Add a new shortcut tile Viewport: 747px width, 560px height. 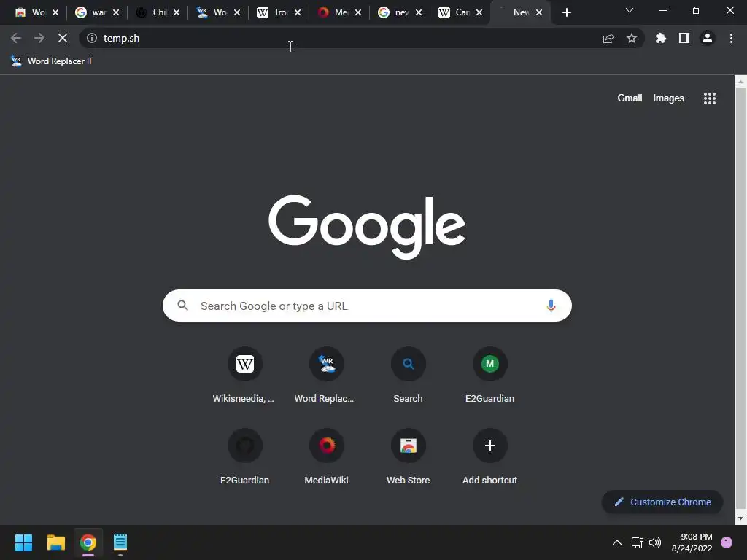pyautogui.click(x=489, y=458)
